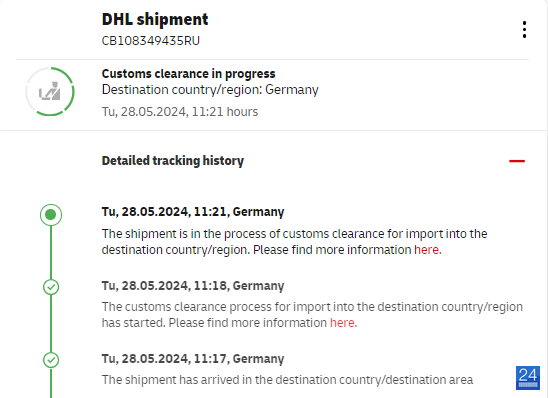Click the red minus collapse icon
Image resolution: width=548 pixels, height=398 pixels.
click(x=517, y=161)
